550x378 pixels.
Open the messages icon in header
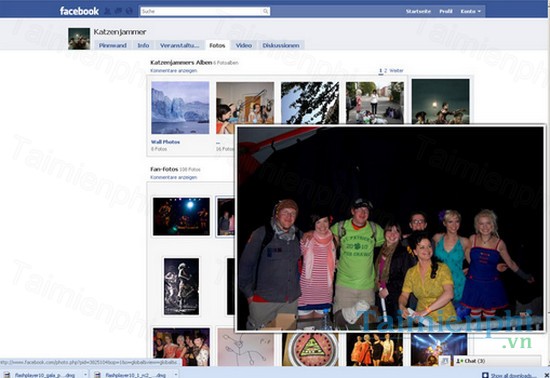pos(119,11)
